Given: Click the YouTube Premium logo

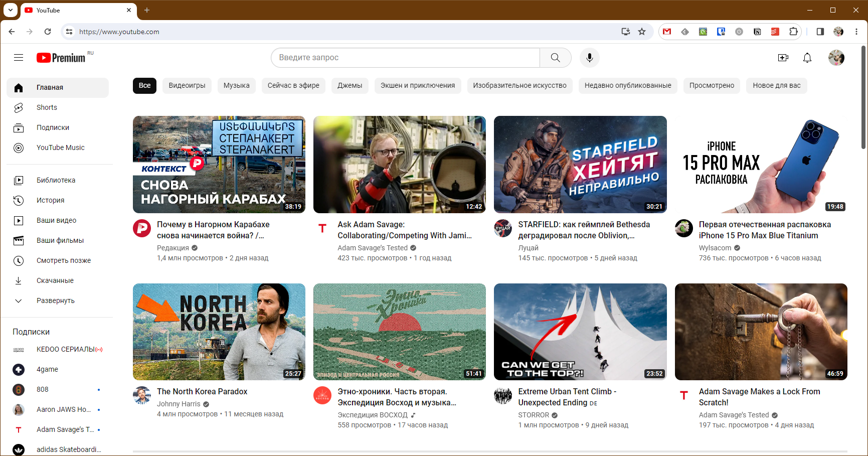Looking at the screenshot, I should pyautogui.click(x=61, y=58).
